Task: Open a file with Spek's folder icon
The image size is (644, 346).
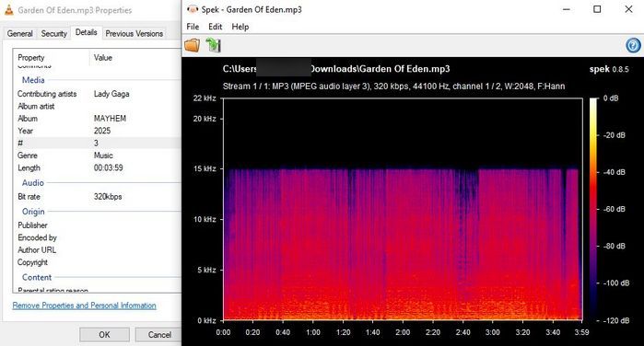Action: pos(192,45)
